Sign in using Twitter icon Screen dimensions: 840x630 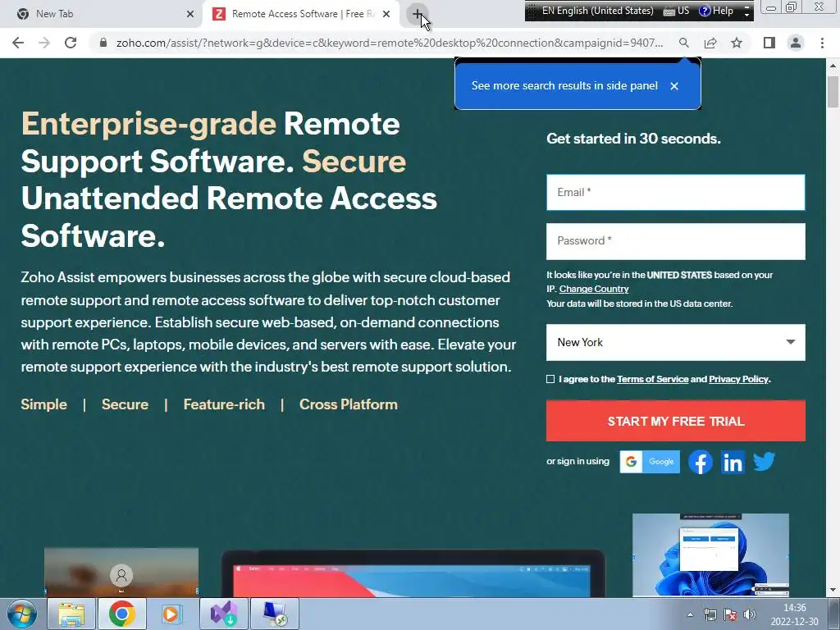[x=764, y=461]
